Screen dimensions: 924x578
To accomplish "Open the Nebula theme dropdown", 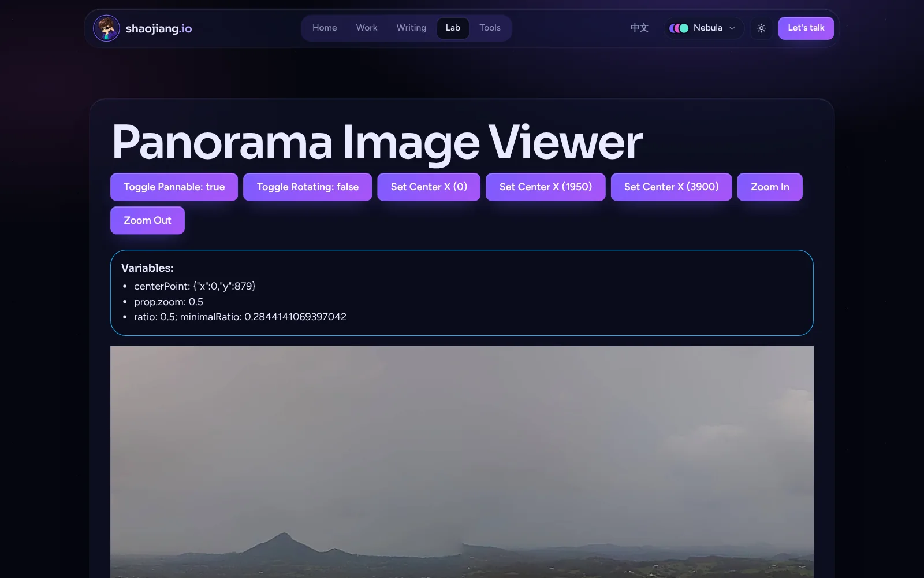I will [703, 28].
